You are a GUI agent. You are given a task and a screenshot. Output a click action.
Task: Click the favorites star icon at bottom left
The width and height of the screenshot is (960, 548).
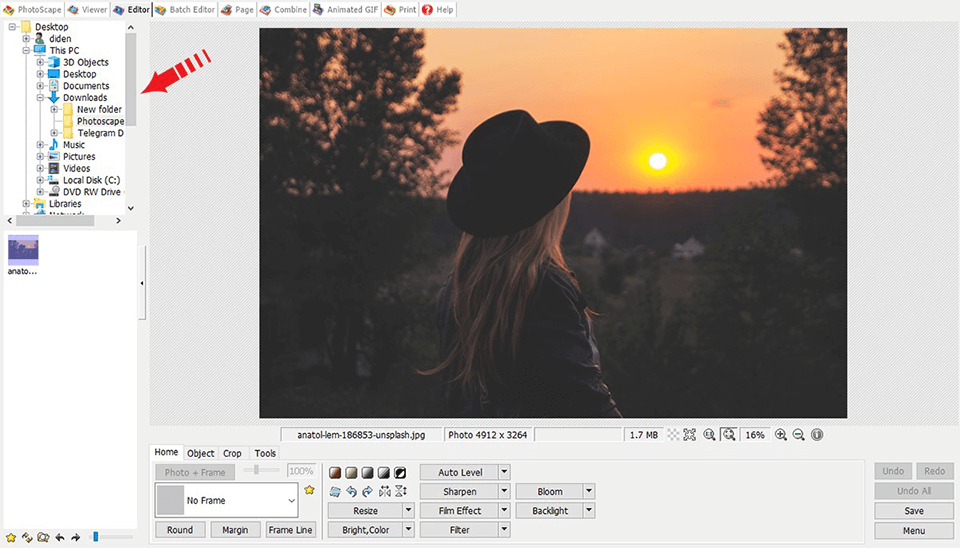(x=10, y=538)
